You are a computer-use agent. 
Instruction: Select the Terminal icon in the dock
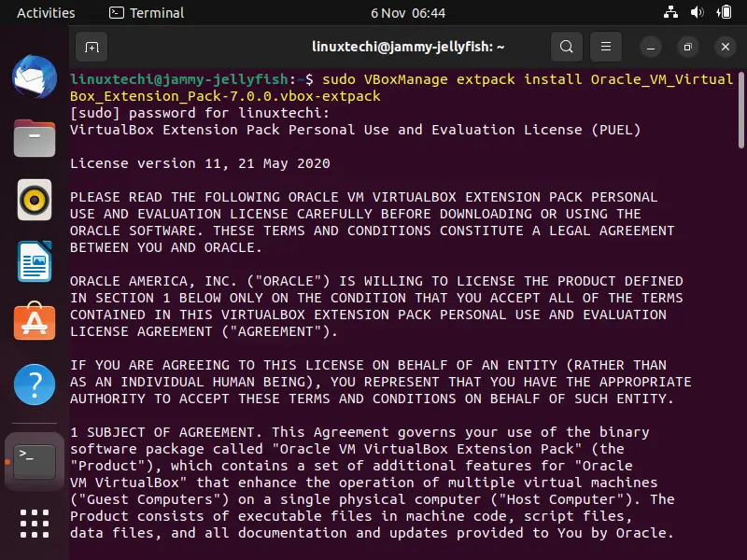tap(35, 461)
